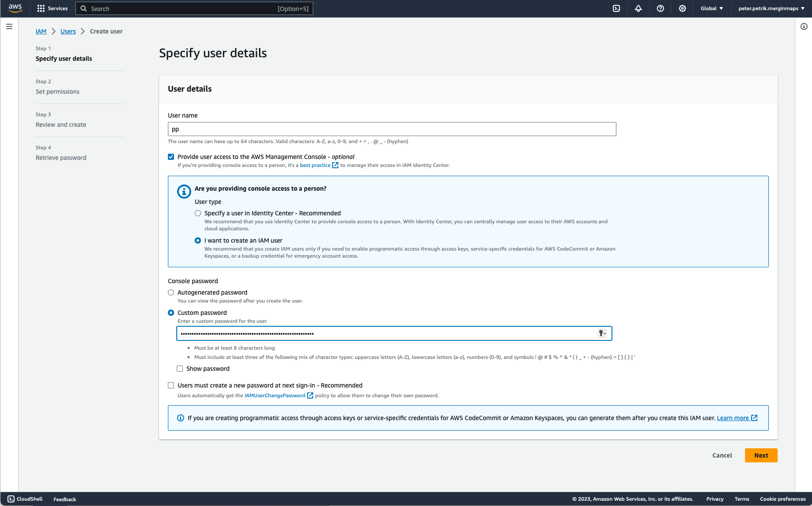The width and height of the screenshot is (812, 506).
Task: Open the Global region dropdown
Action: [x=712, y=8]
